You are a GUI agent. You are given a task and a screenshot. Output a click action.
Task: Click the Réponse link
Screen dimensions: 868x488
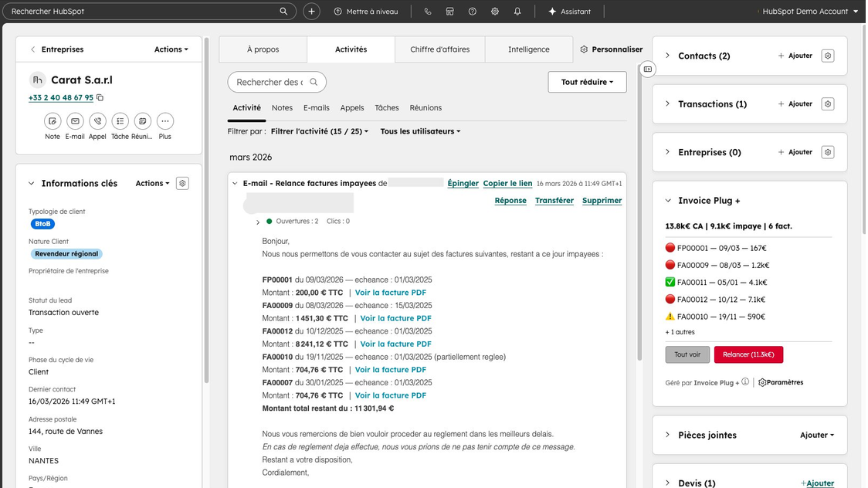[510, 200]
